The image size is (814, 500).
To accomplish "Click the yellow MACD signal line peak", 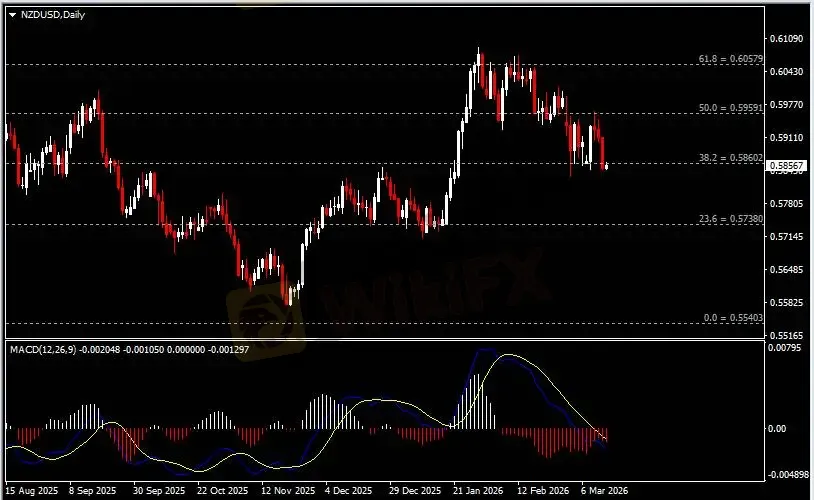I will click(510, 355).
